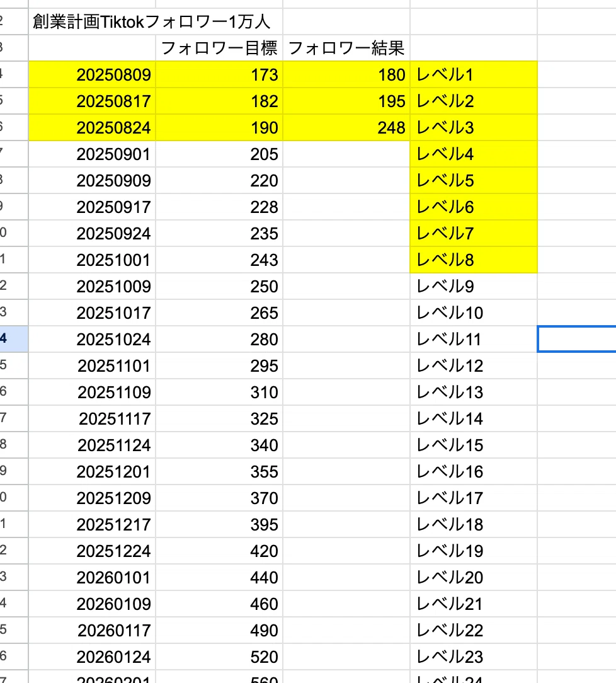The image size is (616, 683).
Task: Click follower target value 220
Action: (219, 180)
